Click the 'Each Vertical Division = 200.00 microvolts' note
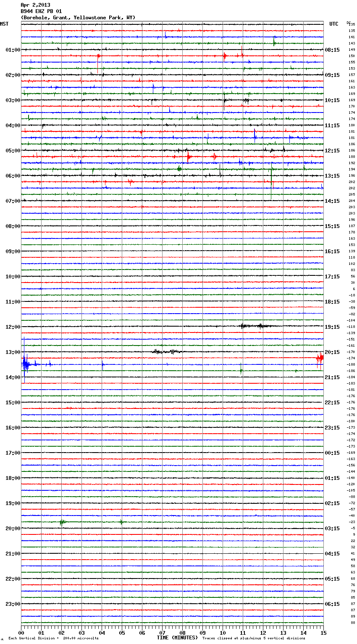357x644 pixels. [53, 639]
